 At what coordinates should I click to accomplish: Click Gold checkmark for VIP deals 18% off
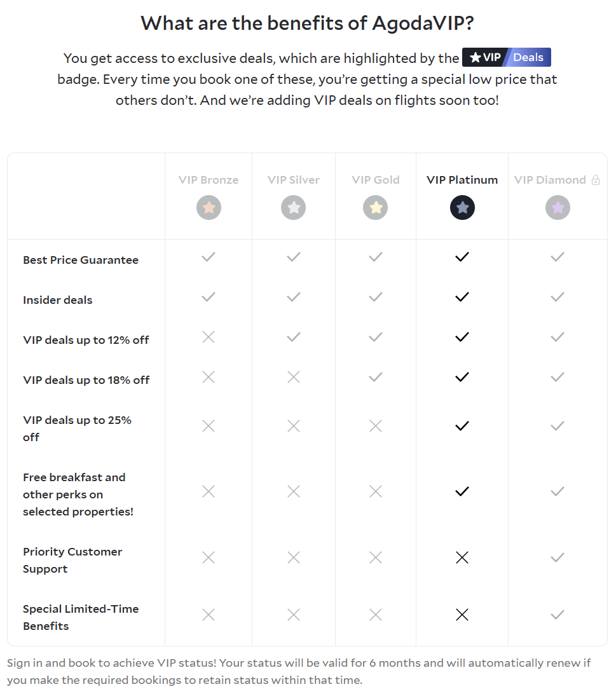click(x=376, y=377)
